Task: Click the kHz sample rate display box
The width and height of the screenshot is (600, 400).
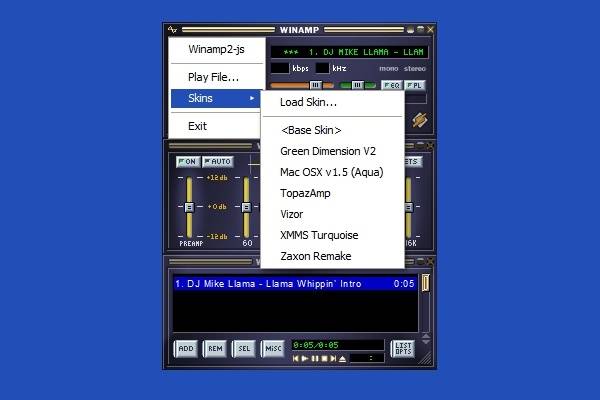Action: coord(322,68)
